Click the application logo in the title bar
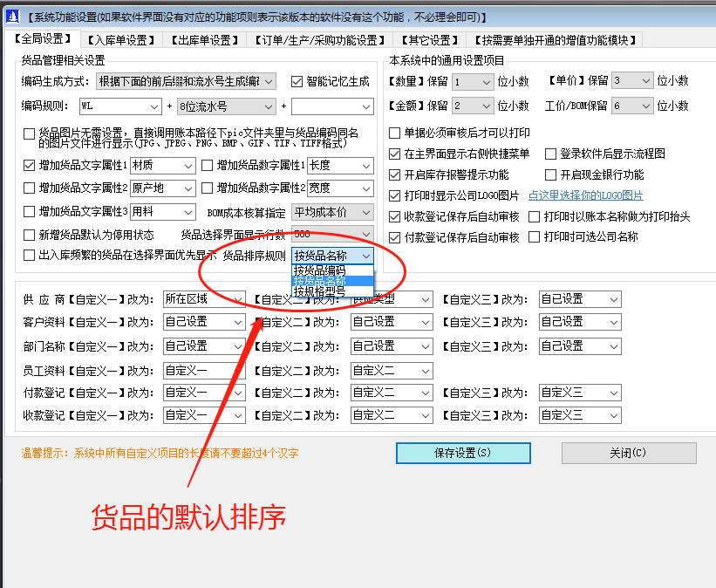This screenshot has height=588, width=716. coord(12,13)
